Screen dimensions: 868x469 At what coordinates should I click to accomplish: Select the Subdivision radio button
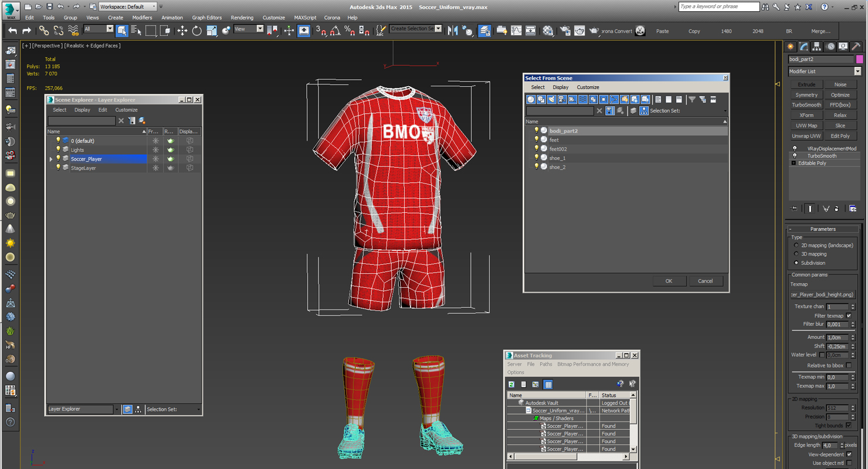pyautogui.click(x=796, y=263)
